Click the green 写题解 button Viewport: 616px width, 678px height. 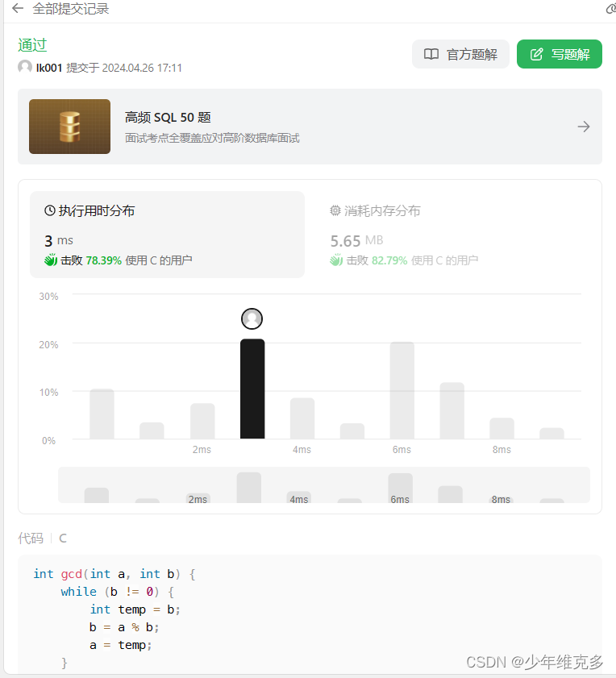point(560,54)
